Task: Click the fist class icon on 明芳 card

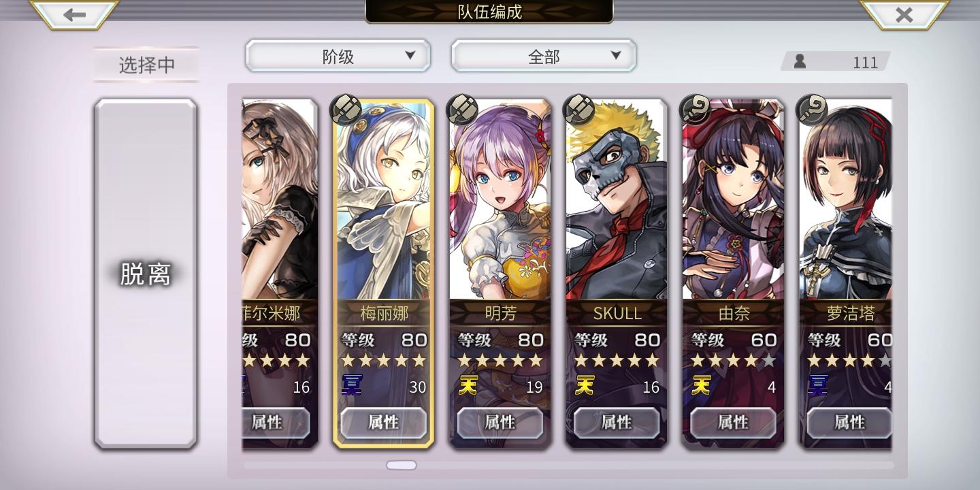Action: [x=462, y=110]
